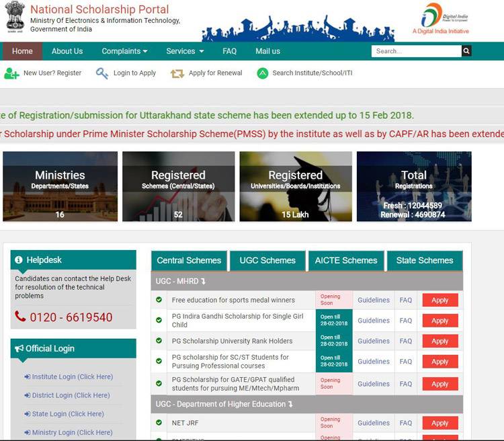Open the Complaints dropdown menu

pos(124,51)
